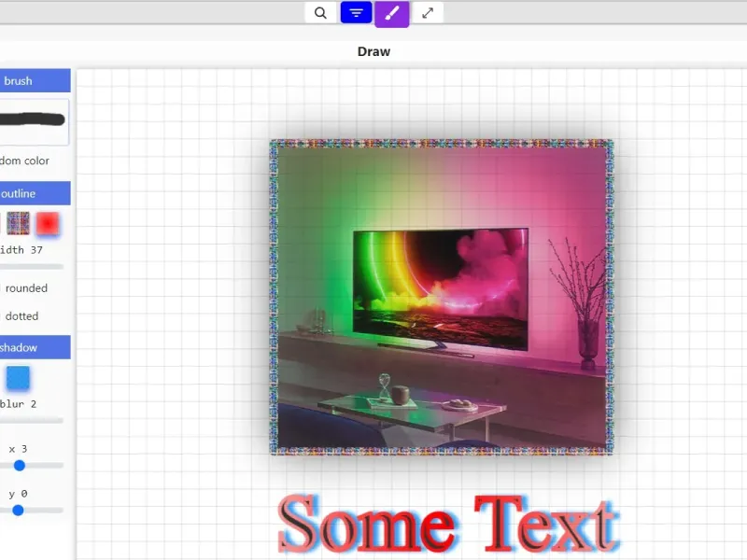
Task: Adjust the outline width slider
Action: point(32,267)
